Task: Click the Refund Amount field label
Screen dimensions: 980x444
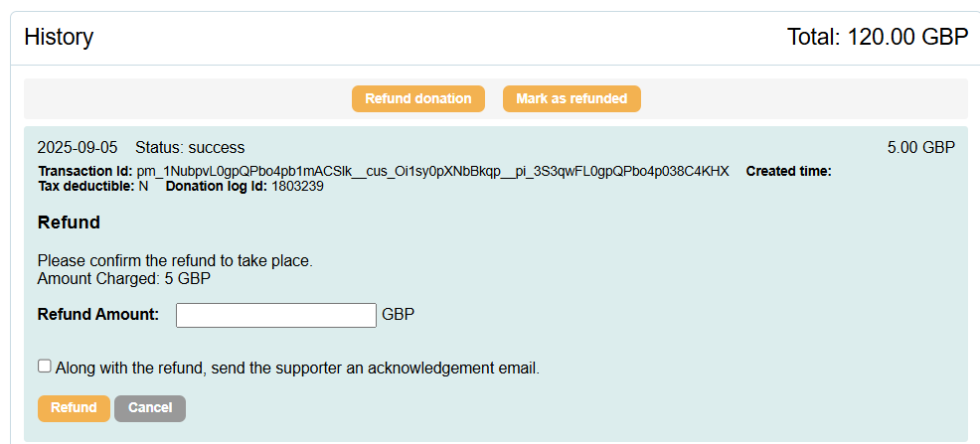Action: (97, 315)
